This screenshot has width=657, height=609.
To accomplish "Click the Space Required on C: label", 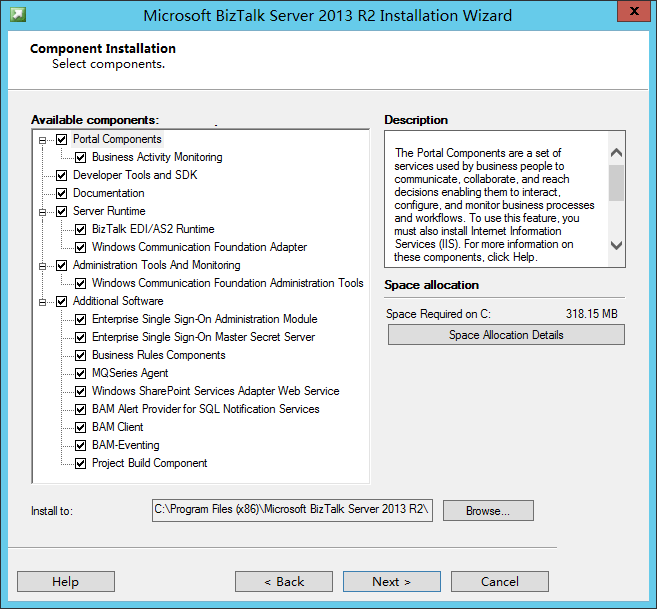I will click(x=438, y=314).
